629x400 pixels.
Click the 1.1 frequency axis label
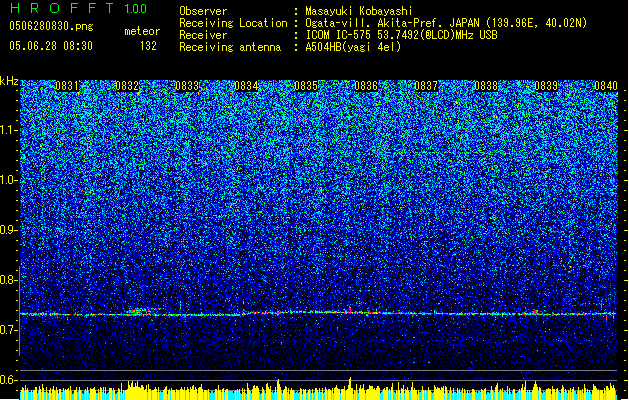pyautogui.click(x=8, y=131)
